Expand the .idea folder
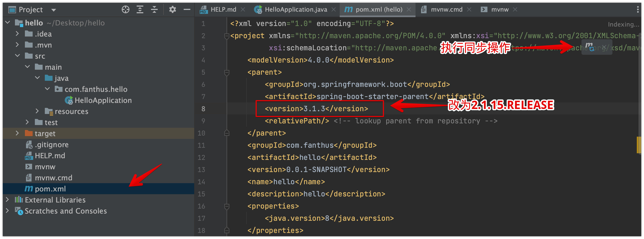644x239 pixels. 17,34
